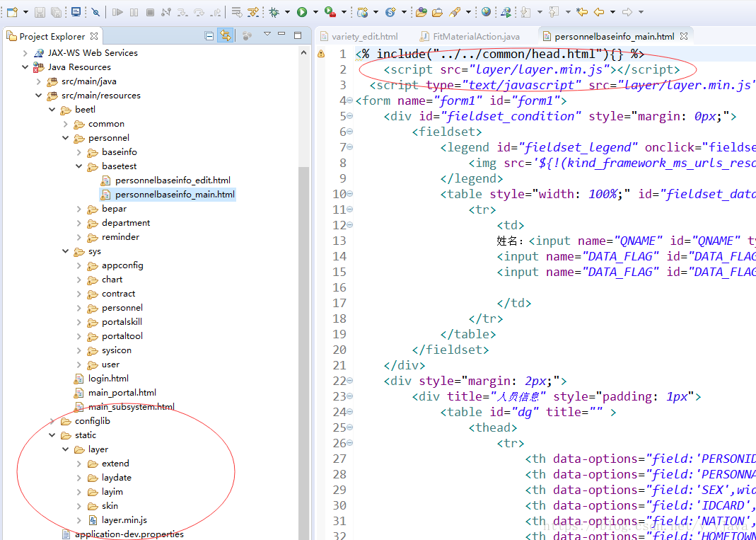
Task: Click the Last Edit Location icon
Action: [583, 11]
